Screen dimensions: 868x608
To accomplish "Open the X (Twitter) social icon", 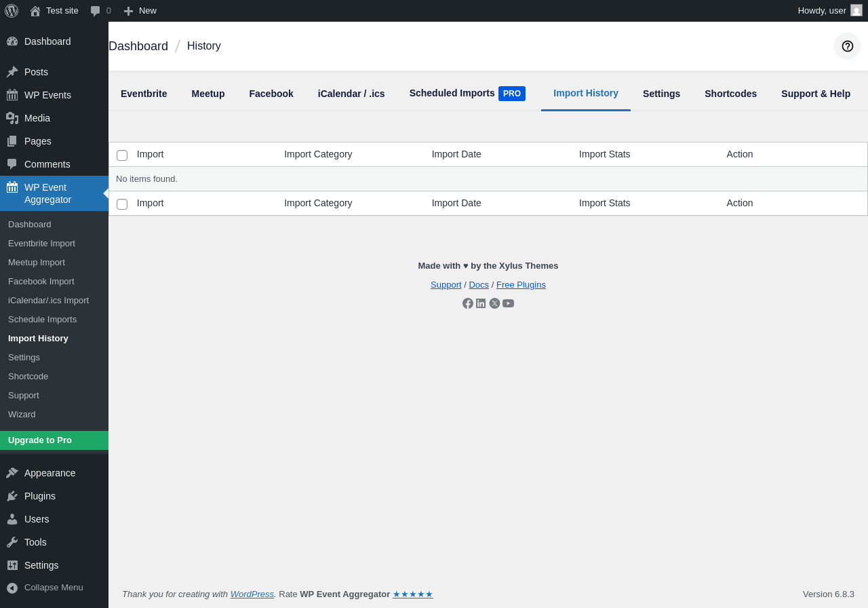I will point(494,303).
